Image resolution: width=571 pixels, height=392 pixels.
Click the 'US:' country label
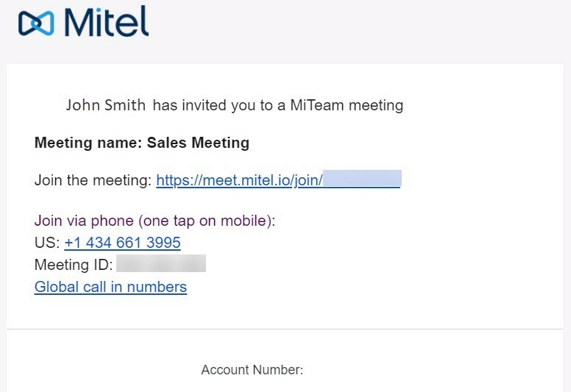pyautogui.click(x=47, y=243)
